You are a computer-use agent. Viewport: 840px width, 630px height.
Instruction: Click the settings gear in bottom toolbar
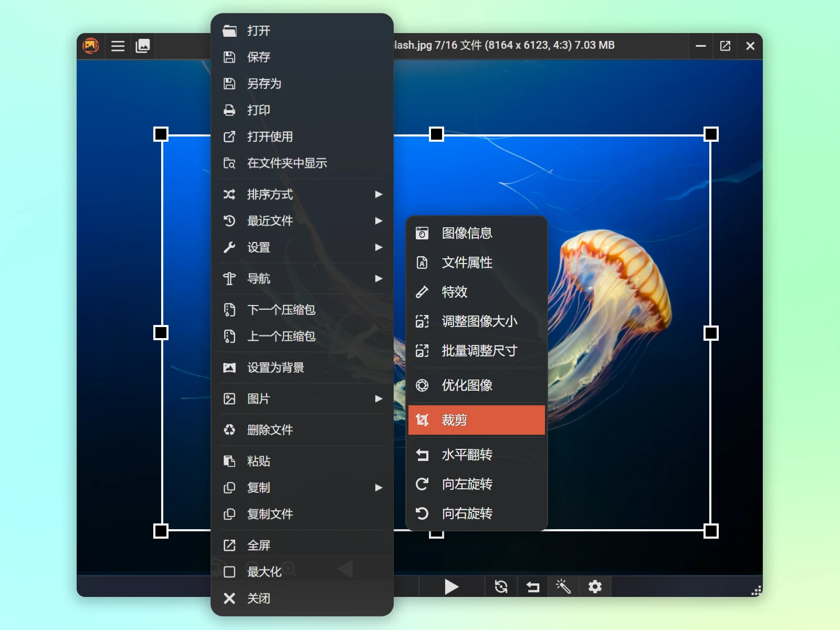[595, 586]
